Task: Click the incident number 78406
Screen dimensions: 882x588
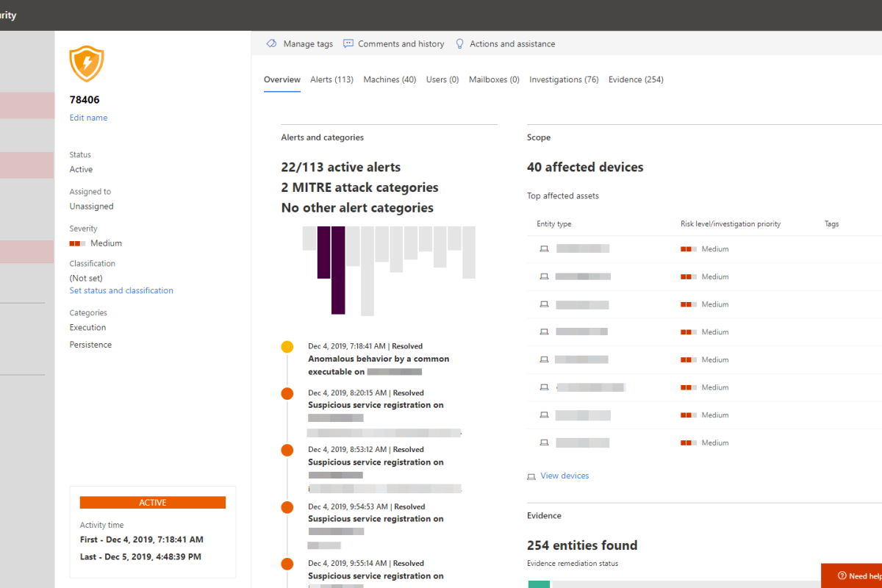Action: [85, 100]
